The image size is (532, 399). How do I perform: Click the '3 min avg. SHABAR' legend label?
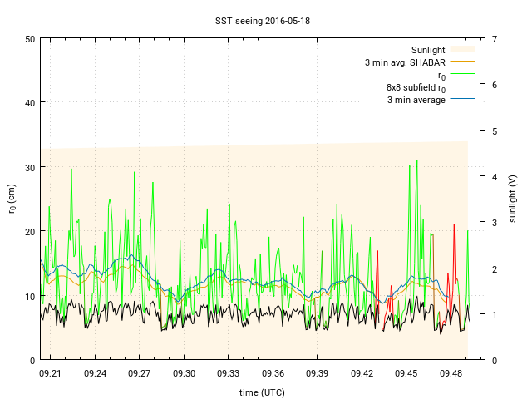point(405,62)
